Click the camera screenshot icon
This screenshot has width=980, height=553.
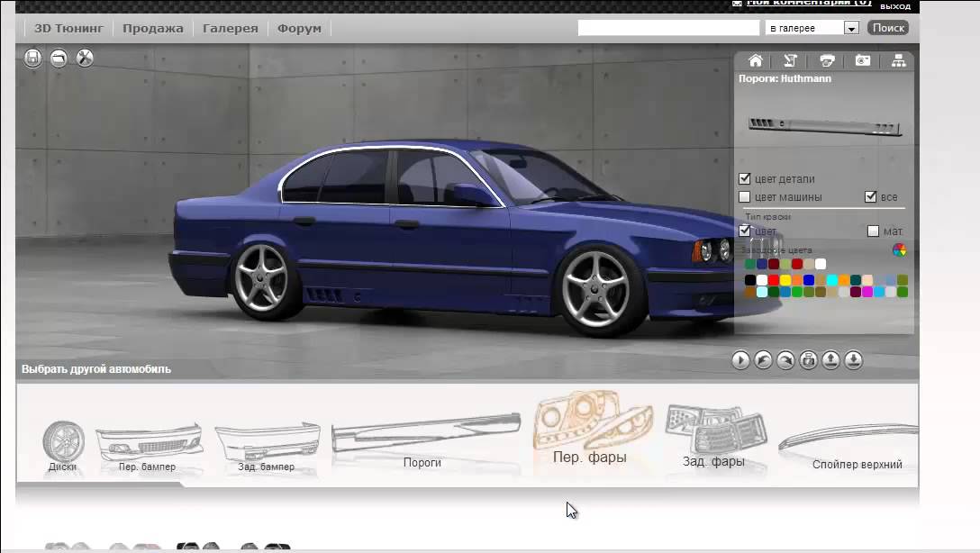coord(863,61)
